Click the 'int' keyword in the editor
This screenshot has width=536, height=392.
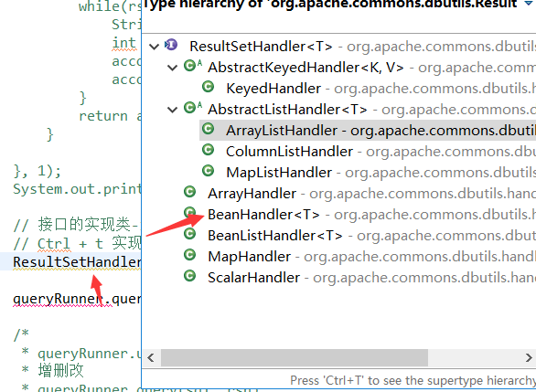pyautogui.click(x=124, y=43)
